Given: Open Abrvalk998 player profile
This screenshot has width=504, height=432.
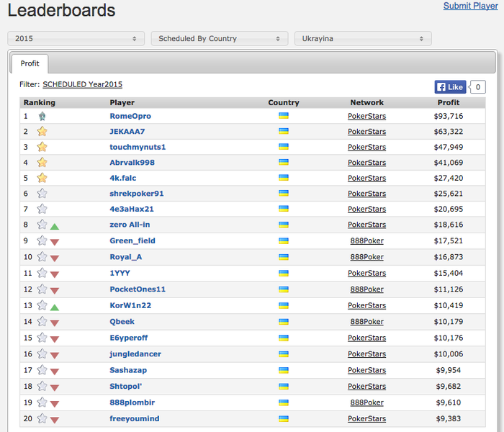Looking at the screenshot, I should [132, 162].
